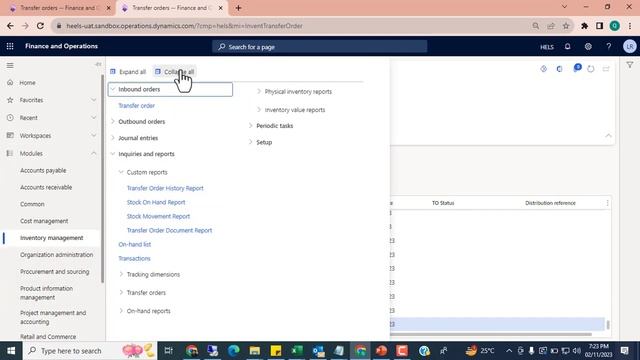Expand the Periodic tasks group
Viewport: 640px width, 360px height.
tap(251, 126)
